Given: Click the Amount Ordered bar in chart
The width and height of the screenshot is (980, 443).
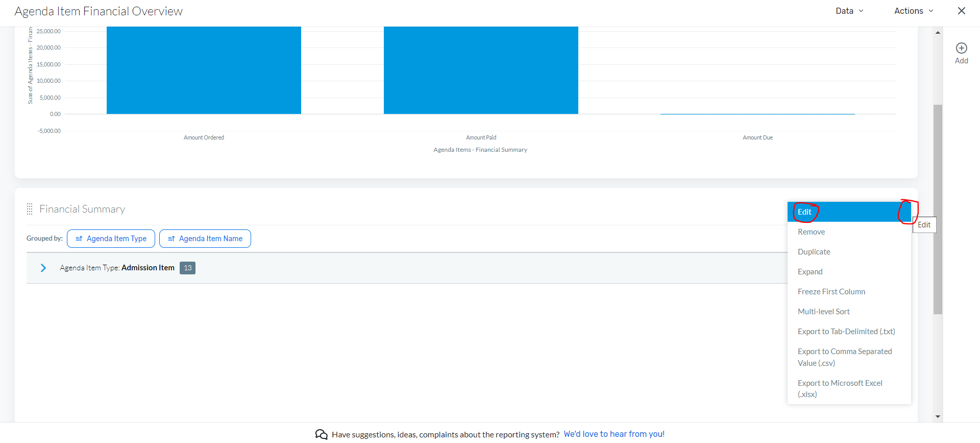Looking at the screenshot, I should click(x=204, y=70).
